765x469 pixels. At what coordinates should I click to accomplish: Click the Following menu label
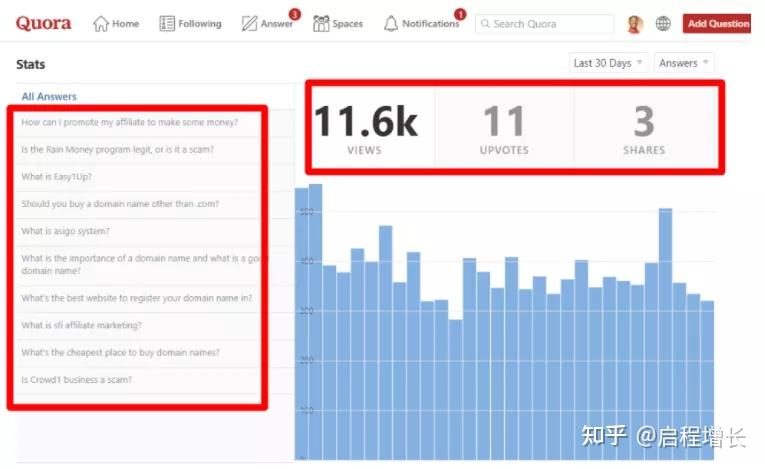point(200,23)
